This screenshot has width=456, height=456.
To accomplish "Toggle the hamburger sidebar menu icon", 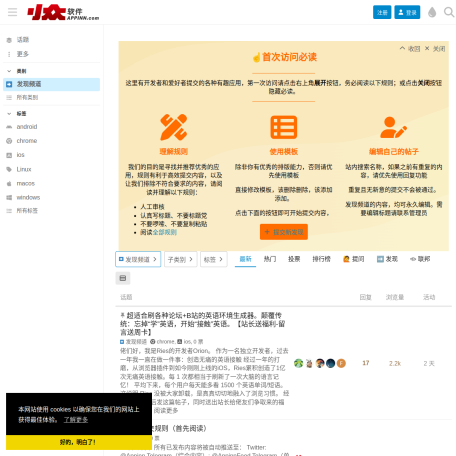I will 12,12.
